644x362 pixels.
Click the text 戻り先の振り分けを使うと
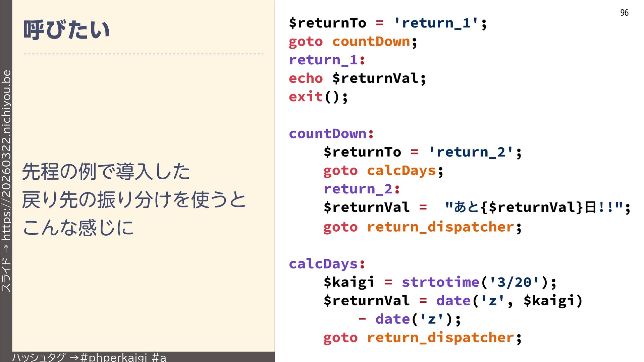[133, 200]
